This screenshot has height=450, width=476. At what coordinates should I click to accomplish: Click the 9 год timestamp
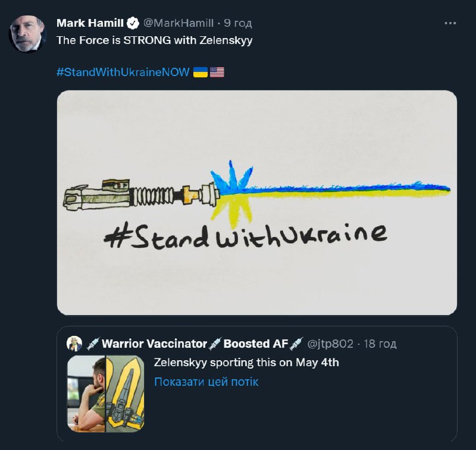pos(237,23)
